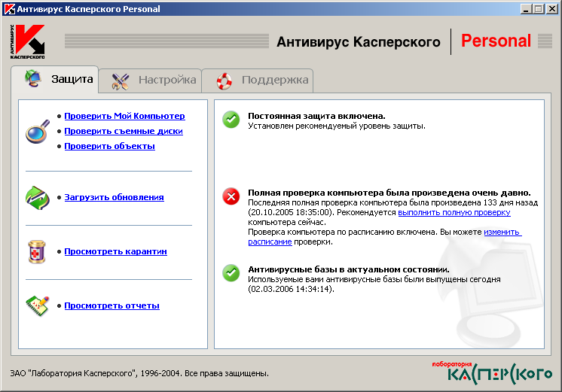Image resolution: width=562 pixels, height=392 pixels.
Task: Maximize the Антивирус Касперского window
Action: [x=539, y=9]
